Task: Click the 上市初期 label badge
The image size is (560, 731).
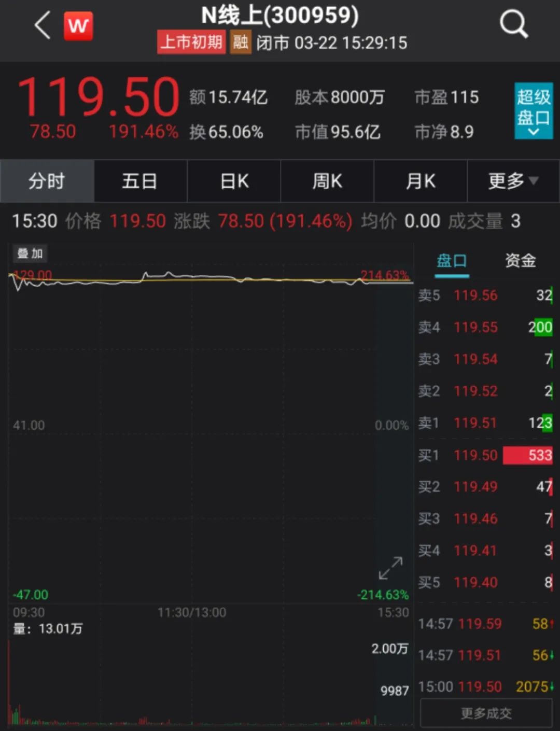Action: (x=191, y=43)
